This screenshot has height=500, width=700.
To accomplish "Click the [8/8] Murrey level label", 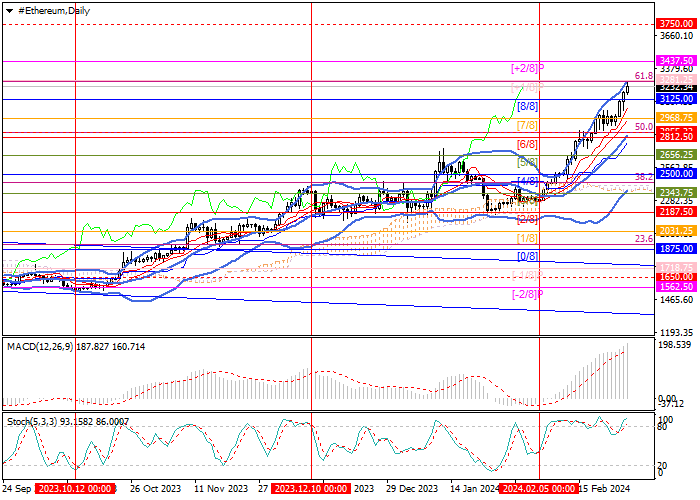I will tap(528, 106).
